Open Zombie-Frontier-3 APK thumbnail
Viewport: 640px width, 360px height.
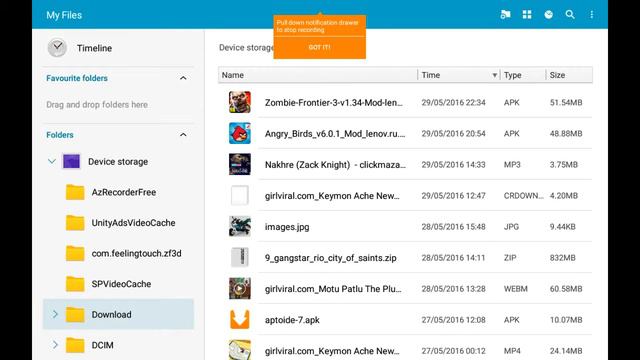pyautogui.click(x=240, y=102)
